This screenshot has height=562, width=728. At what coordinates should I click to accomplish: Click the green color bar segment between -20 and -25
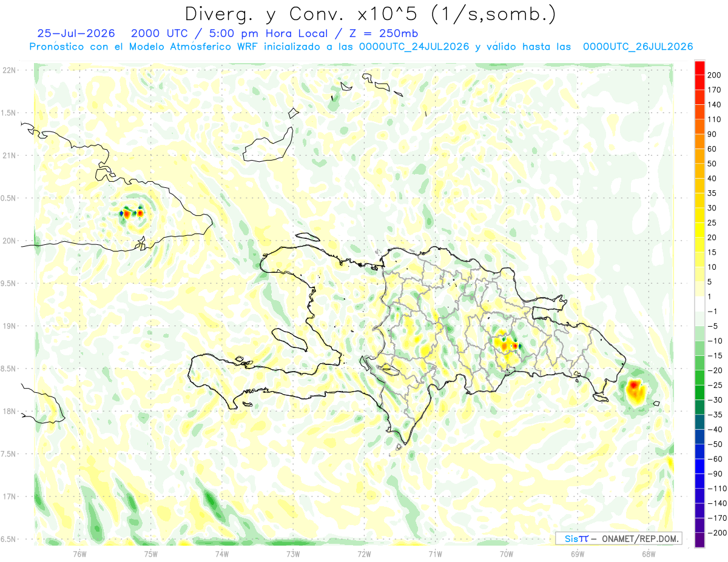[x=699, y=378]
